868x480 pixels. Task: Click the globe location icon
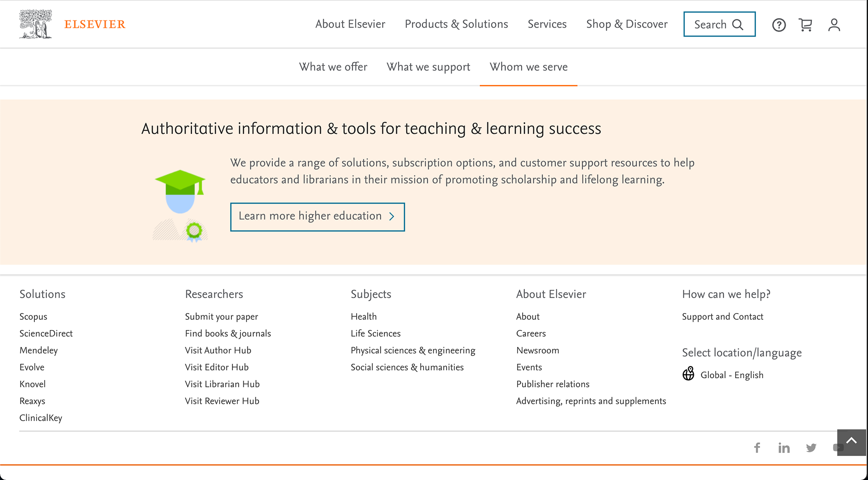click(689, 374)
